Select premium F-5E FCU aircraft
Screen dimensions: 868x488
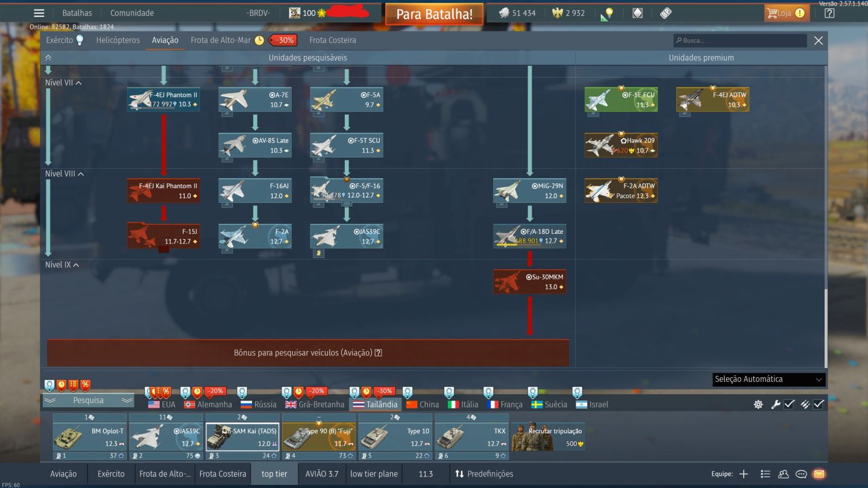point(621,99)
